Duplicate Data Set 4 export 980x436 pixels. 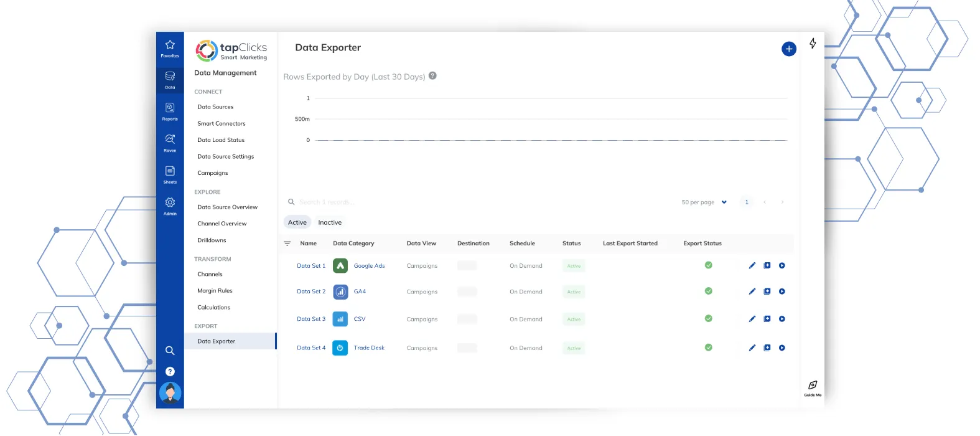(767, 348)
